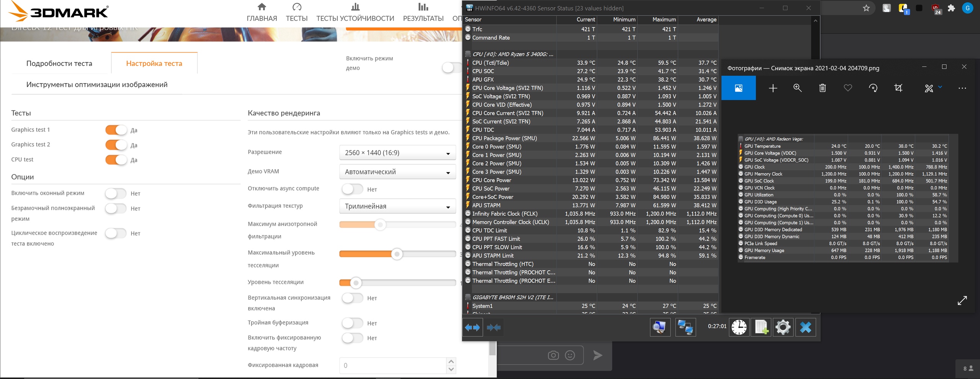Click the «Уровень тесселяции» slider handle
Viewport: 980px width, 379px height.
click(356, 283)
